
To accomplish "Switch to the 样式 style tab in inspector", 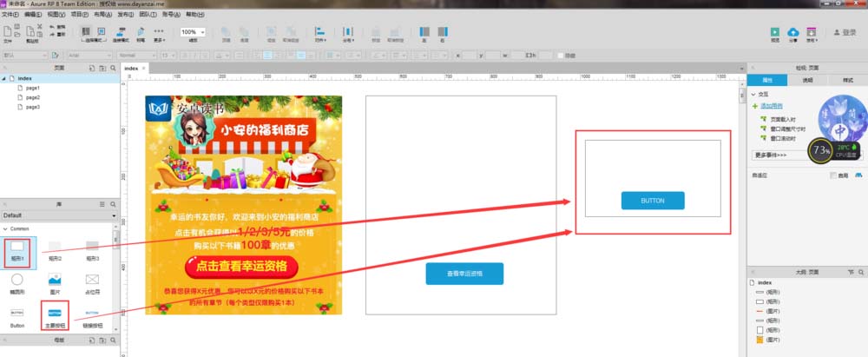I will pos(847,81).
